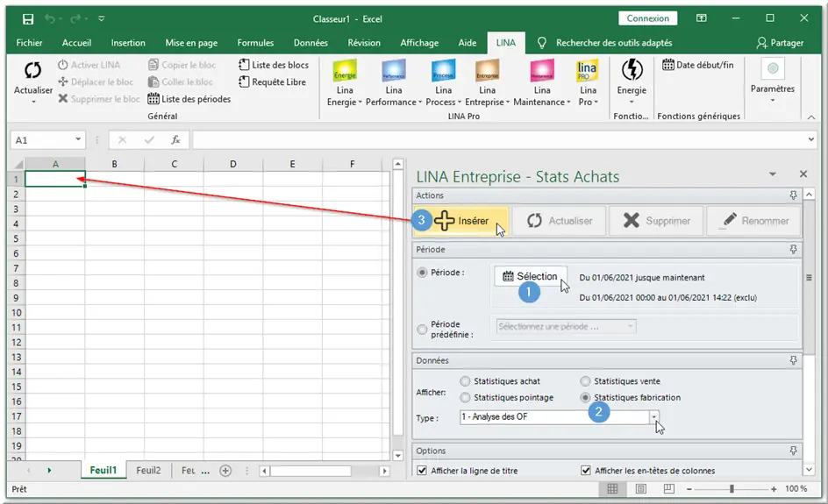Open Requête Libre tool
The height and width of the screenshot is (504, 828).
[273, 82]
